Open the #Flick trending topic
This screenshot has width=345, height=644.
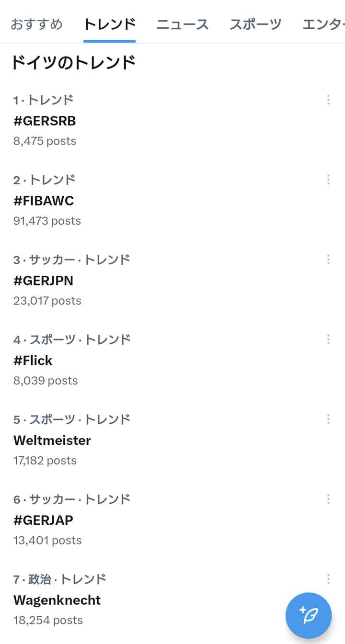[x=33, y=361]
